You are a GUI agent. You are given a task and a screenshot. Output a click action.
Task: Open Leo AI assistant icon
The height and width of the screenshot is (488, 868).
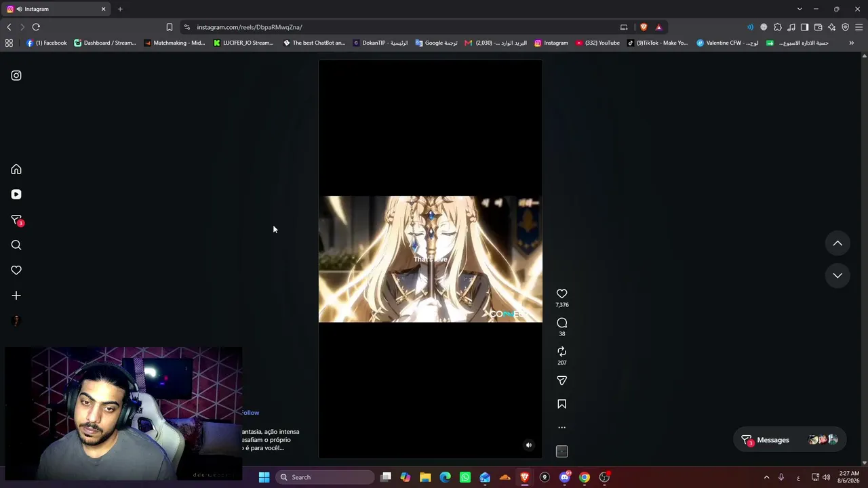click(x=831, y=27)
